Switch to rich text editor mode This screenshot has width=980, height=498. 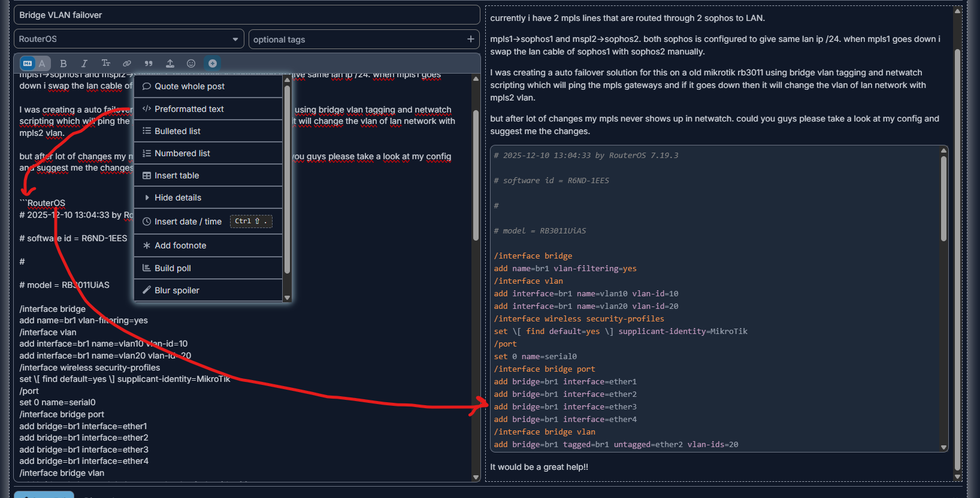pyautogui.click(x=42, y=63)
